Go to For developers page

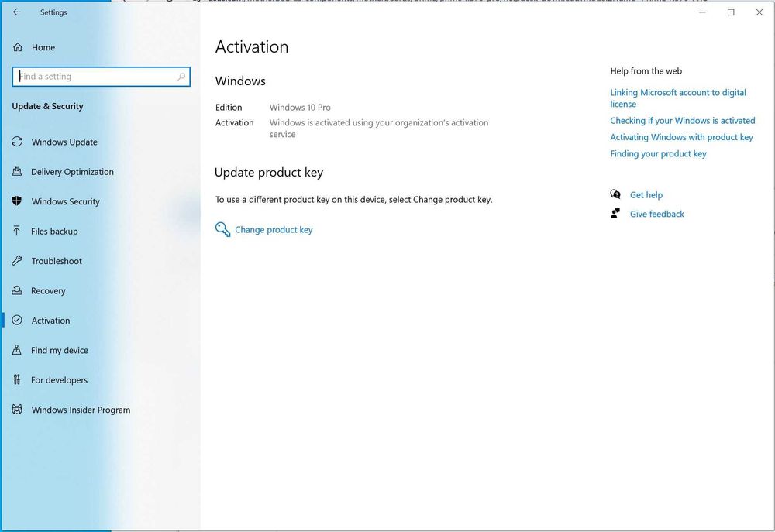59,380
